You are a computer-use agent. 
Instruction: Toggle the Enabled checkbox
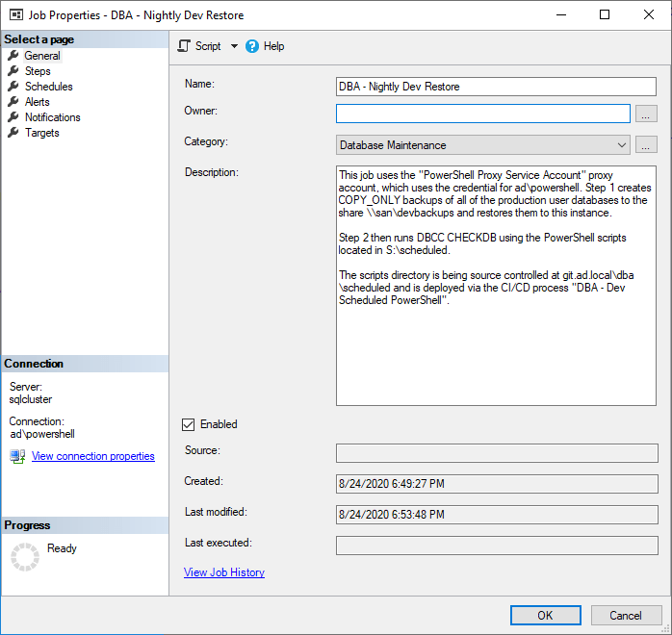point(188,424)
